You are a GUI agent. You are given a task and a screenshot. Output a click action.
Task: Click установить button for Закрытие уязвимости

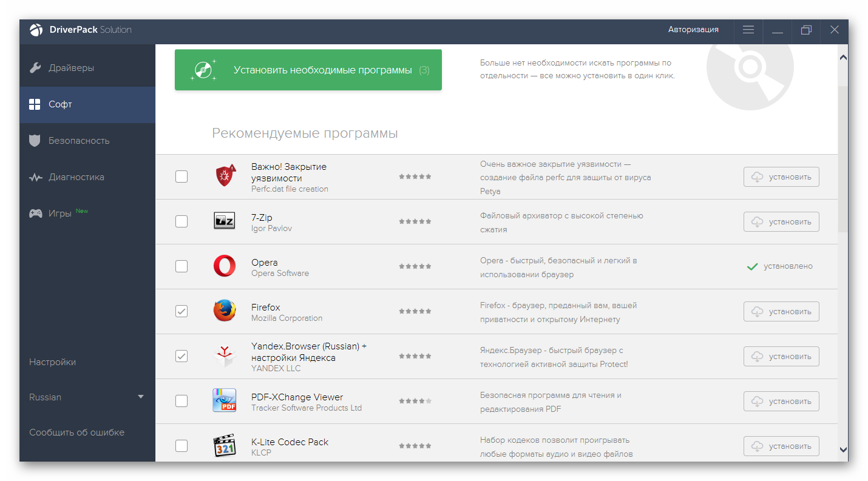coord(781,177)
